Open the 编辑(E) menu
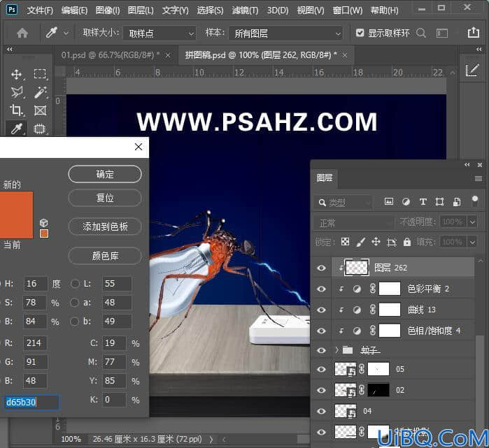 pyautogui.click(x=74, y=10)
